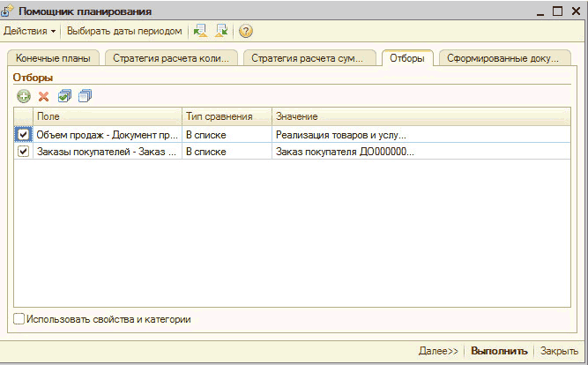Image resolution: width=588 pixels, height=365 pixels.
Task: Click the red delete filter icon
Action: pos(42,96)
